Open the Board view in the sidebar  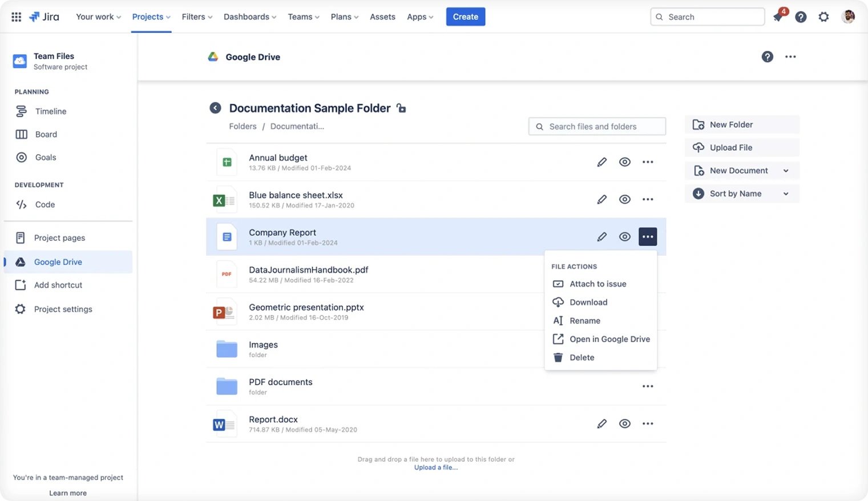coord(46,134)
